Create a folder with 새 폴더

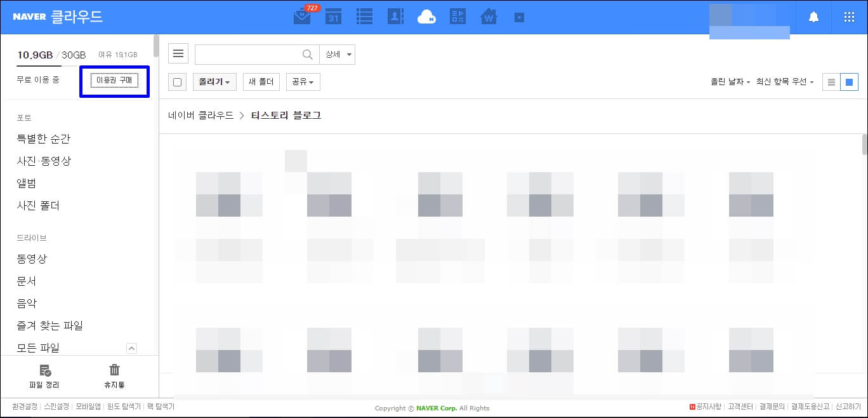point(261,82)
